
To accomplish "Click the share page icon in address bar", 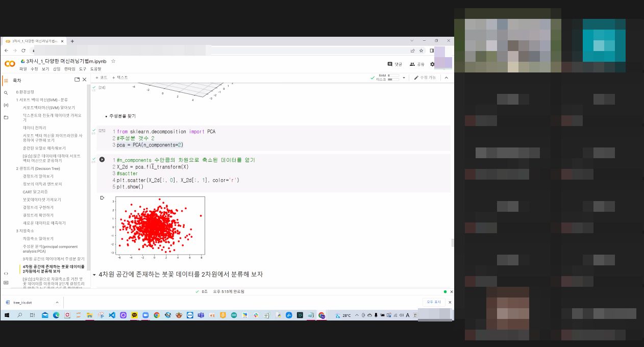I will (x=412, y=51).
